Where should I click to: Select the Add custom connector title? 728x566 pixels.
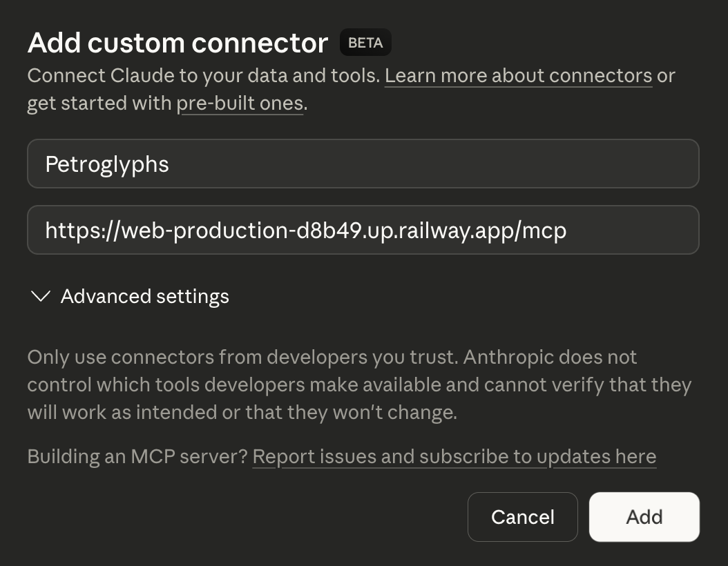pyautogui.click(x=177, y=42)
